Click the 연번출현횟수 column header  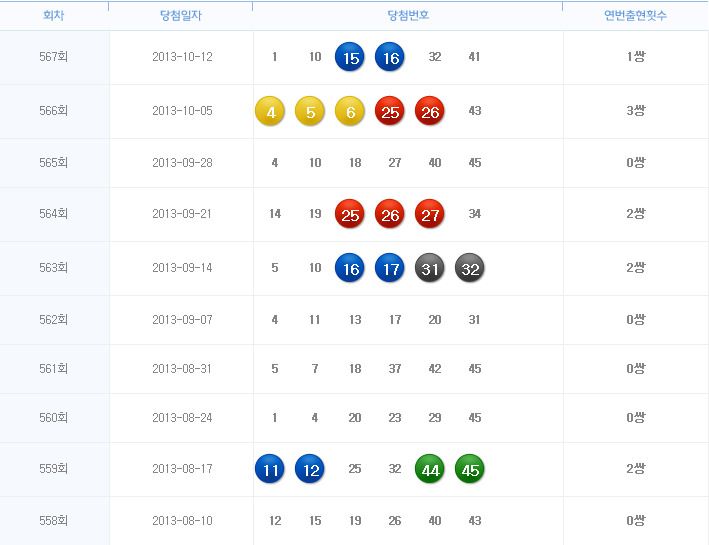(635, 15)
